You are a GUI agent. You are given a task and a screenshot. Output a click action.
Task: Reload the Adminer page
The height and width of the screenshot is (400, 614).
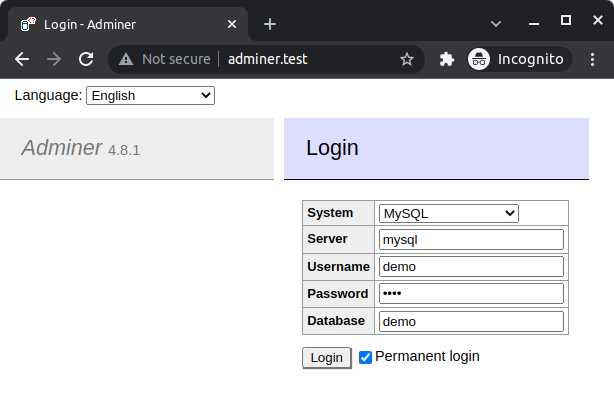[x=86, y=59]
